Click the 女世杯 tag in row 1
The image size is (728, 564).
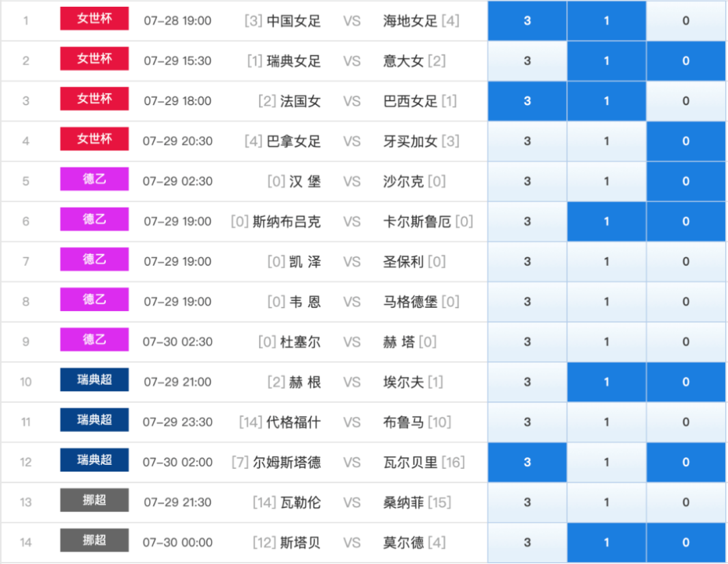click(x=94, y=18)
